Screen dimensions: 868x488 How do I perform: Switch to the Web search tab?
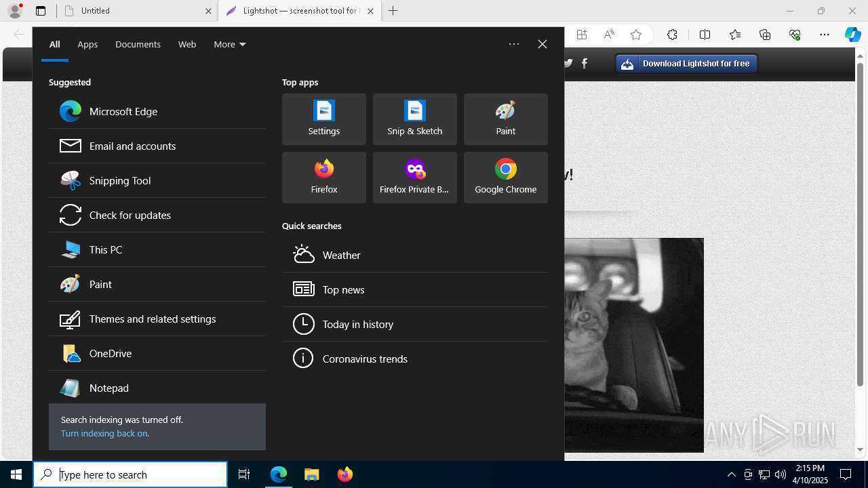(x=187, y=44)
